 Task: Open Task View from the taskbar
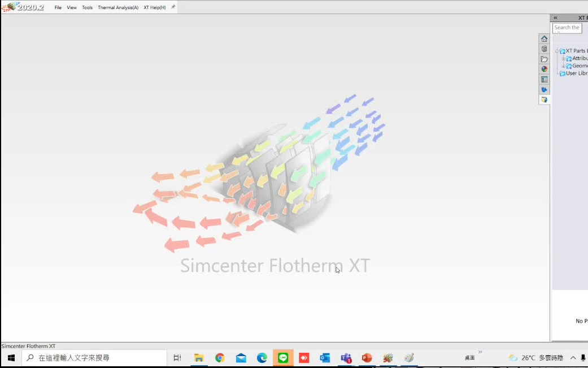[177, 358]
